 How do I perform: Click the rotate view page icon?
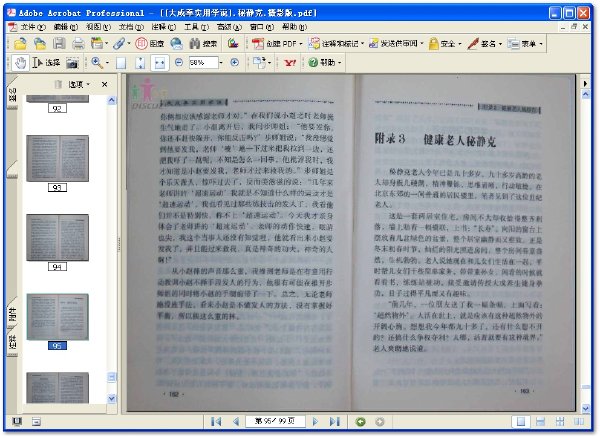(x=259, y=63)
